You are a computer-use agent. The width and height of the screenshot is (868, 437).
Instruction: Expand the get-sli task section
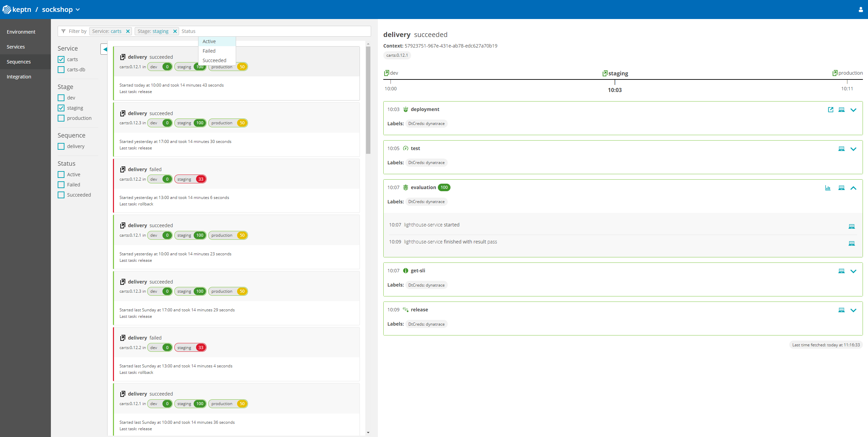(853, 271)
